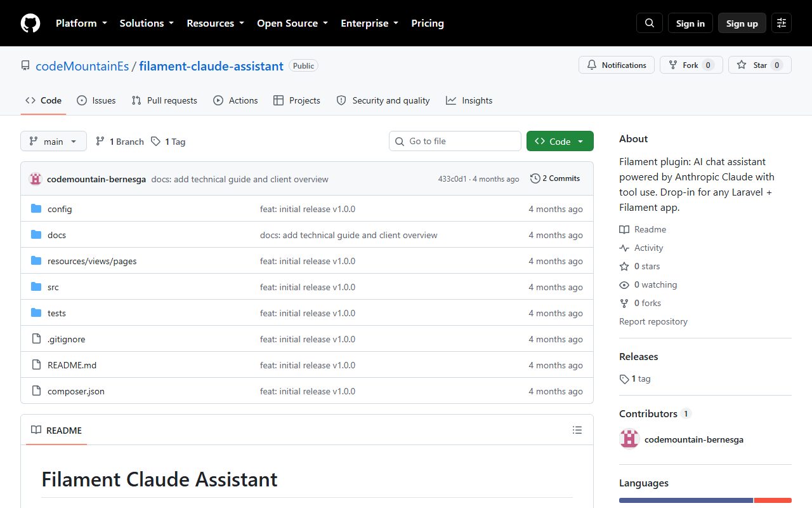This screenshot has height=508, width=812.
Task: Open the appearance settings icon beside Sign up
Action: click(782, 23)
